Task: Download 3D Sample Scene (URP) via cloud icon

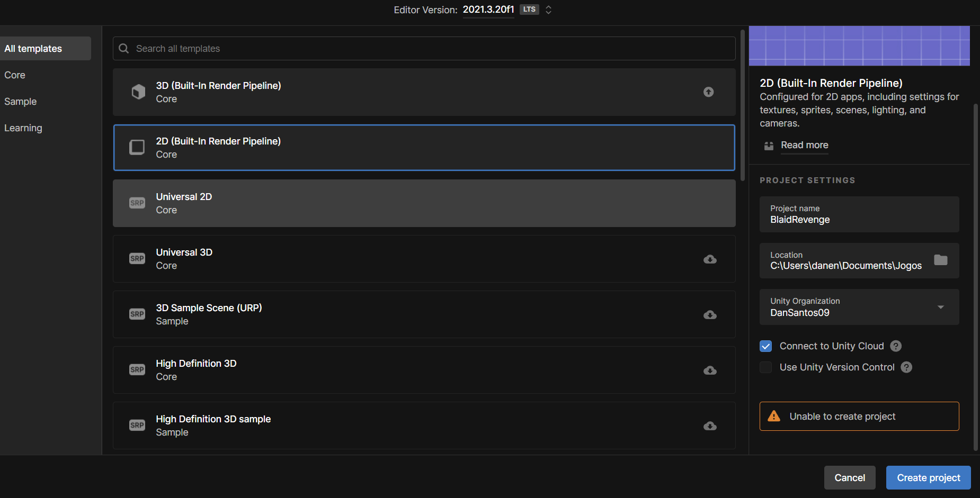Action: coord(710,315)
